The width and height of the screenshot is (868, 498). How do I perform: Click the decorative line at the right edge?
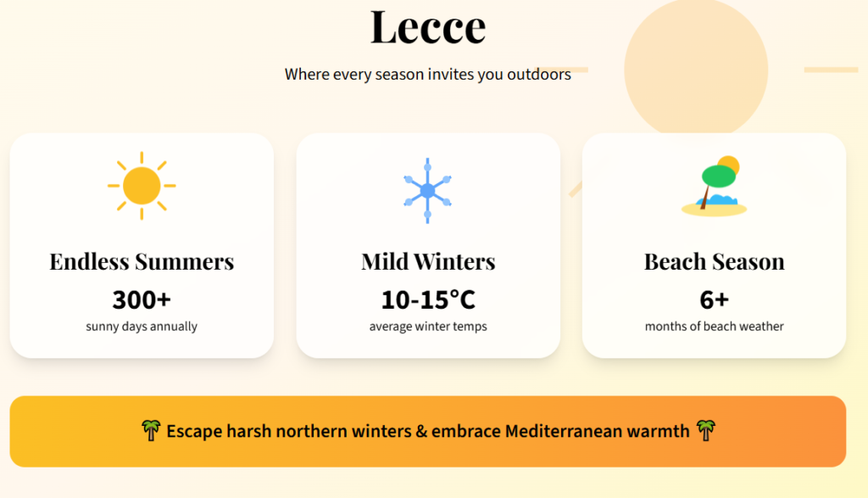pos(831,70)
